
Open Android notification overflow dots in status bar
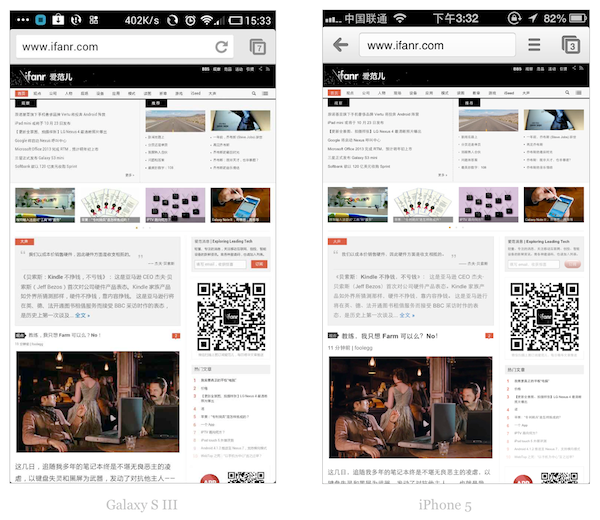(x=24, y=19)
